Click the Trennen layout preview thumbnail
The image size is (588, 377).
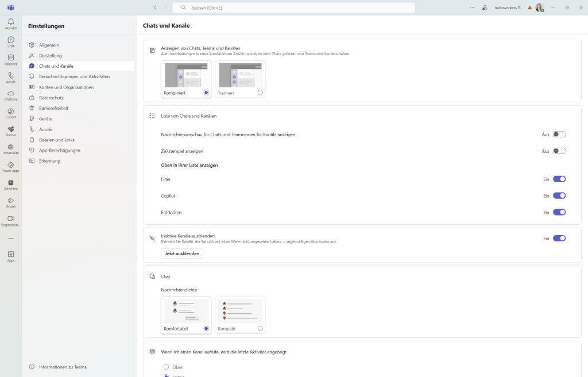pos(240,75)
